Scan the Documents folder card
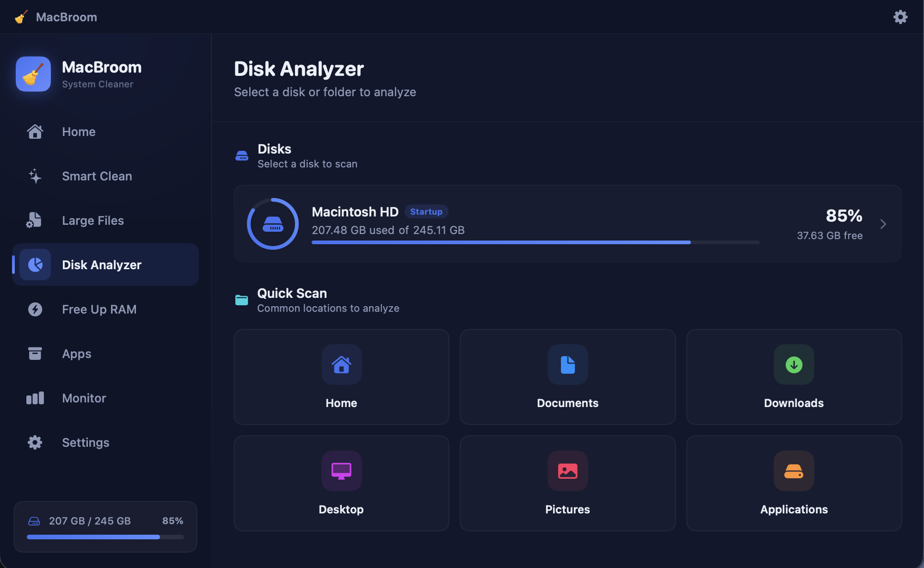 568,377
